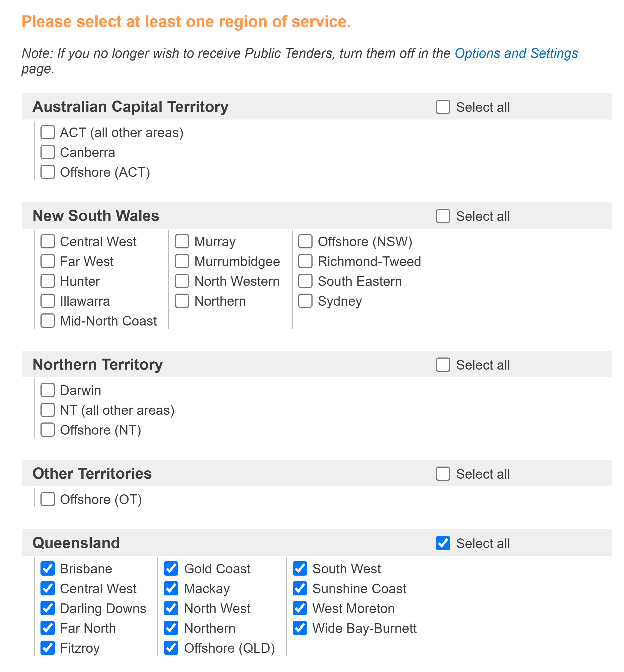Check the Canberra region checkbox
624x672 pixels.
click(48, 152)
